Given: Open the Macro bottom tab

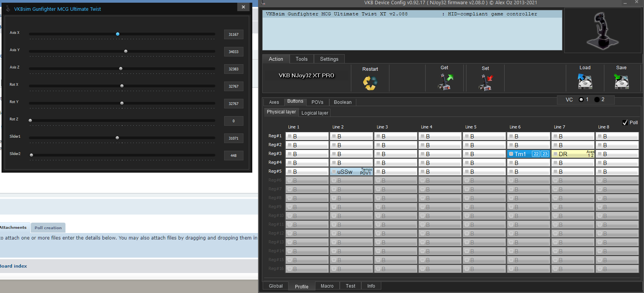Looking at the screenshot, I should click(327, 286).
